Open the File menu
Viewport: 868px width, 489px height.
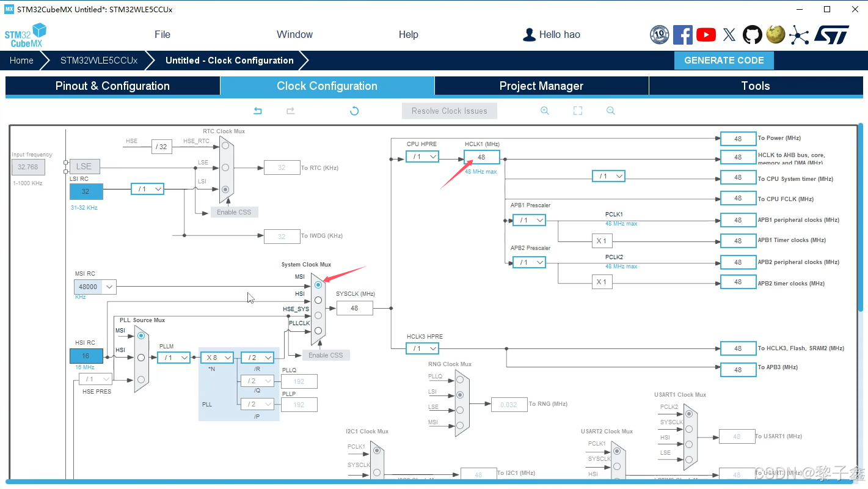tap(162, 35)
